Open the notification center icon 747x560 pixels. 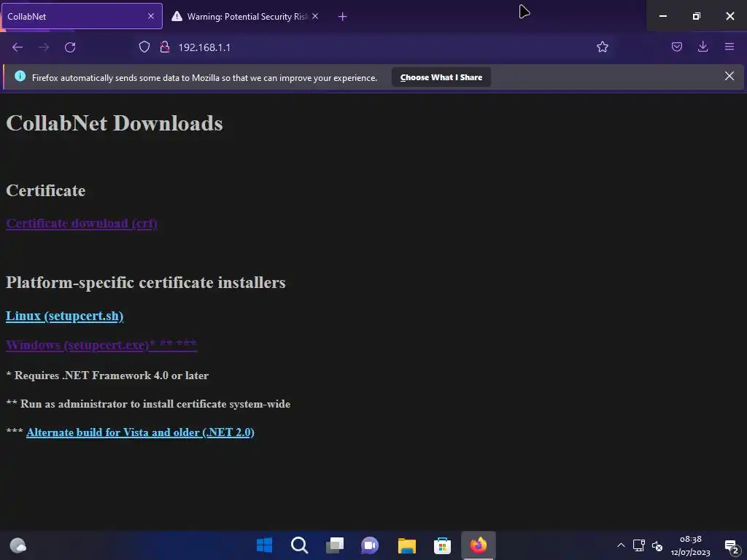732,547
